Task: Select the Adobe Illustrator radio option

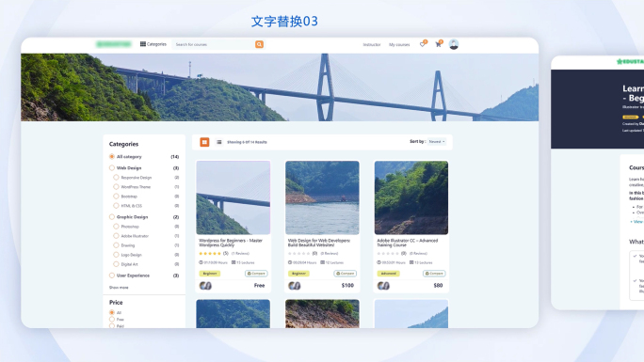Action: click(x=116, y=236)
